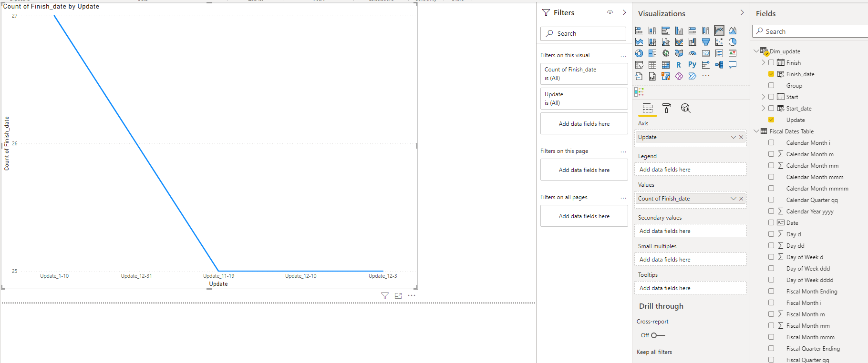Insert the Q&A visual
868x363 pixels.
[x=733, y=65]
